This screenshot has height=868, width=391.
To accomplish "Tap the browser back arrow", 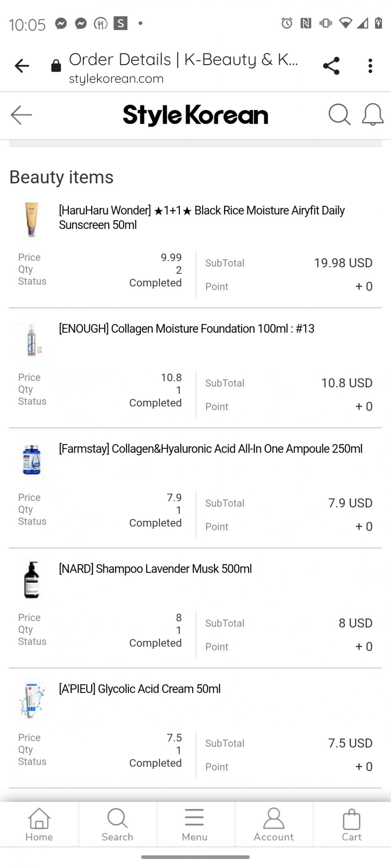I will (x=22, y=66).
